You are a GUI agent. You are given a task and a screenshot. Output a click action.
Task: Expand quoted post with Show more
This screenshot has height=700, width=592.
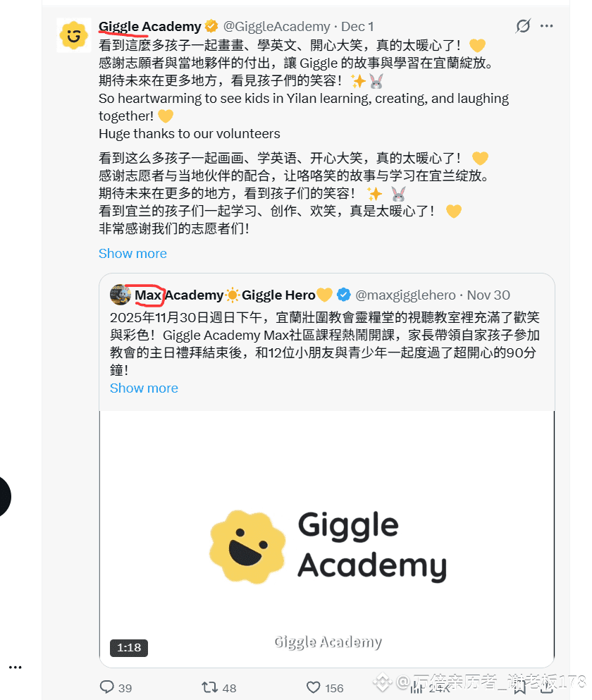[x=144, y=388]
